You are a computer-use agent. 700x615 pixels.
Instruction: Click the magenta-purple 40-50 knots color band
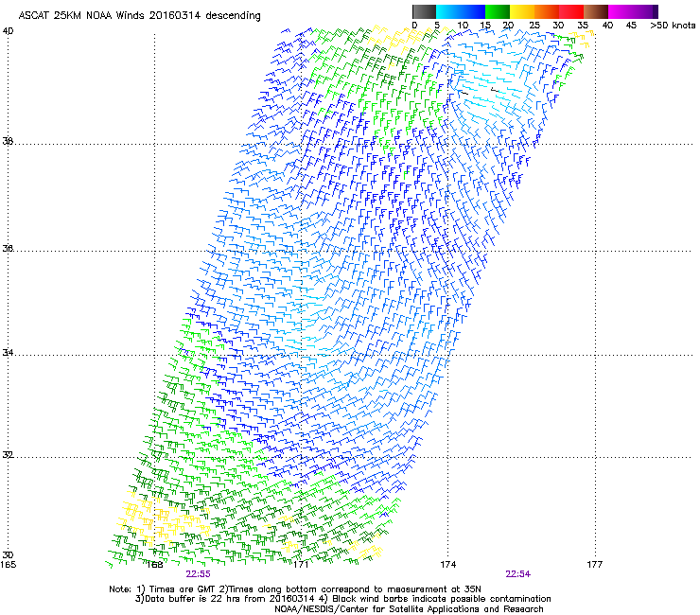click(633, 11)
